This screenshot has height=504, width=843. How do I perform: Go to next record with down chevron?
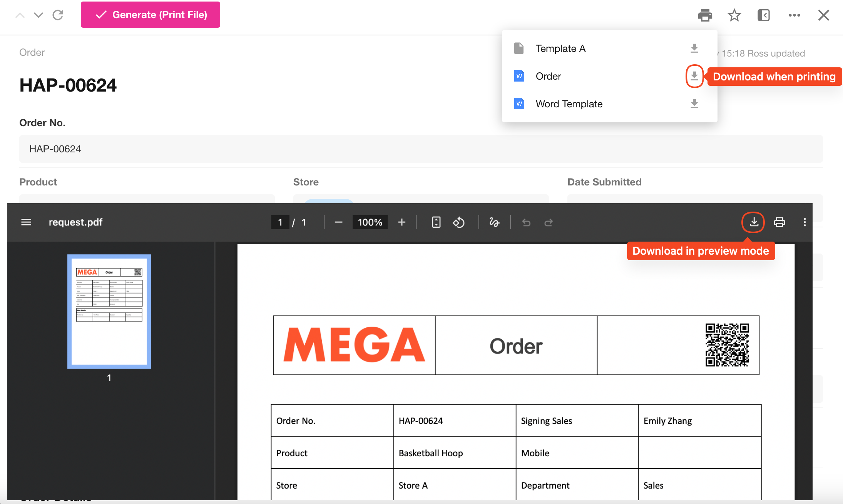(38, 15)
